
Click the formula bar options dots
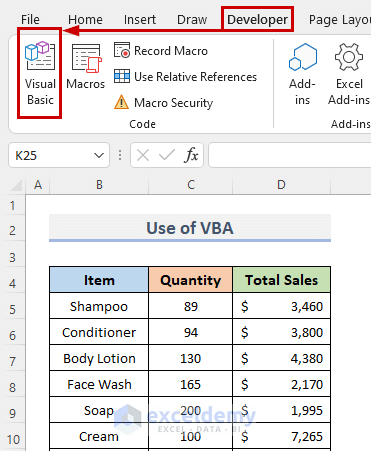pyautogui.click(x=120, y=155)
